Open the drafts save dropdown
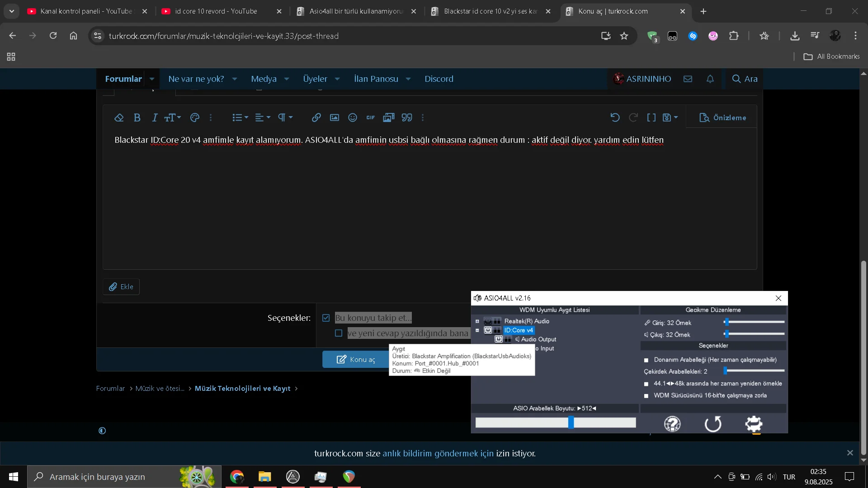 point(670,117)
